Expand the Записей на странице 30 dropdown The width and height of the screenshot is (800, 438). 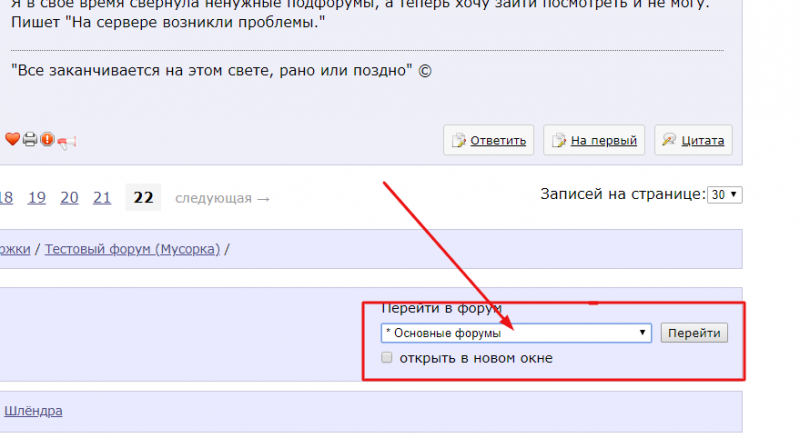(724, 194)
